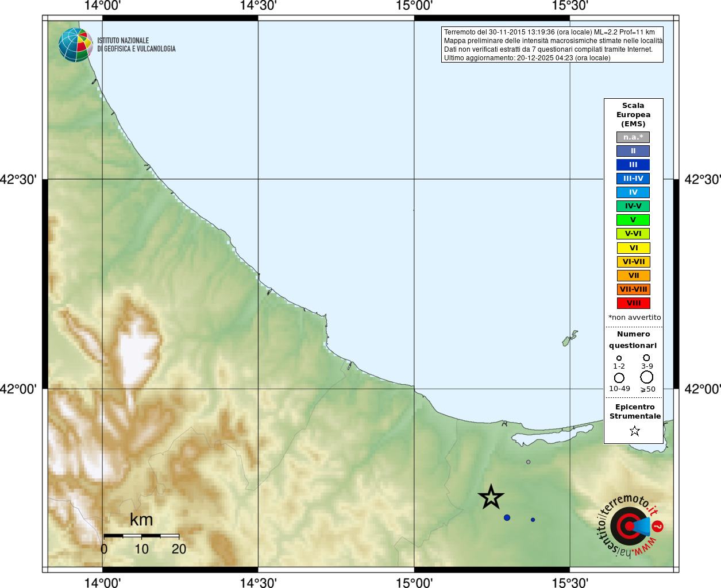Image resolution: width=721 pixels, height=588 pixels.
Task: Click the VII-VIII legend swatch
Action: [634, 289]
